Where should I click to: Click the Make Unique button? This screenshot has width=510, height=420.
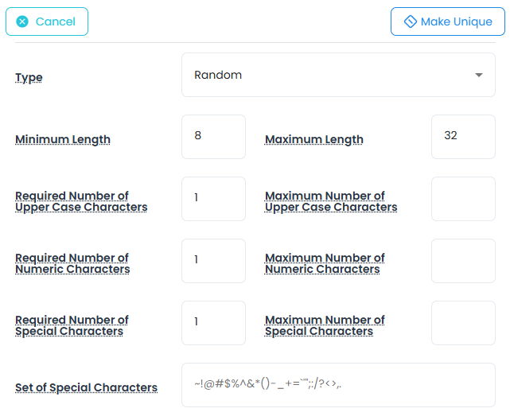(447, 21)
